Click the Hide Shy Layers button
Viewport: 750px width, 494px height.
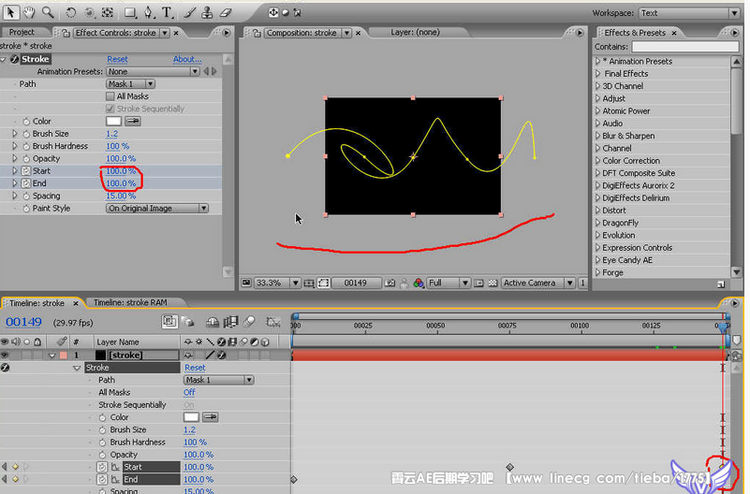[x=212, y=322]
